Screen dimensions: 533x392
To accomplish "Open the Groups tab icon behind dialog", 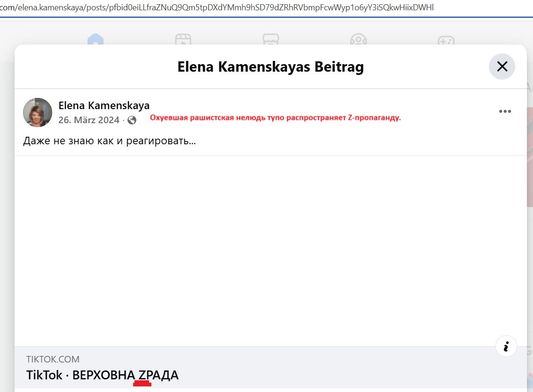I will [x=359, y=39].
